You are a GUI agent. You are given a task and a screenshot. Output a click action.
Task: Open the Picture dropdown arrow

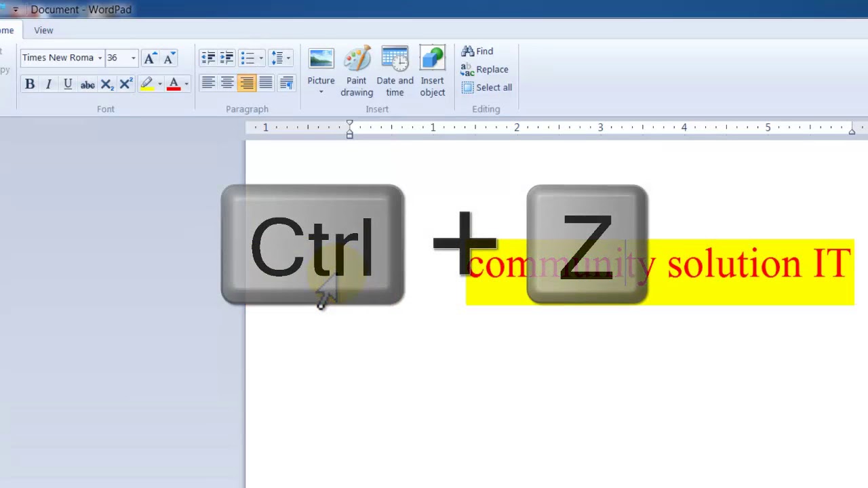321,92
